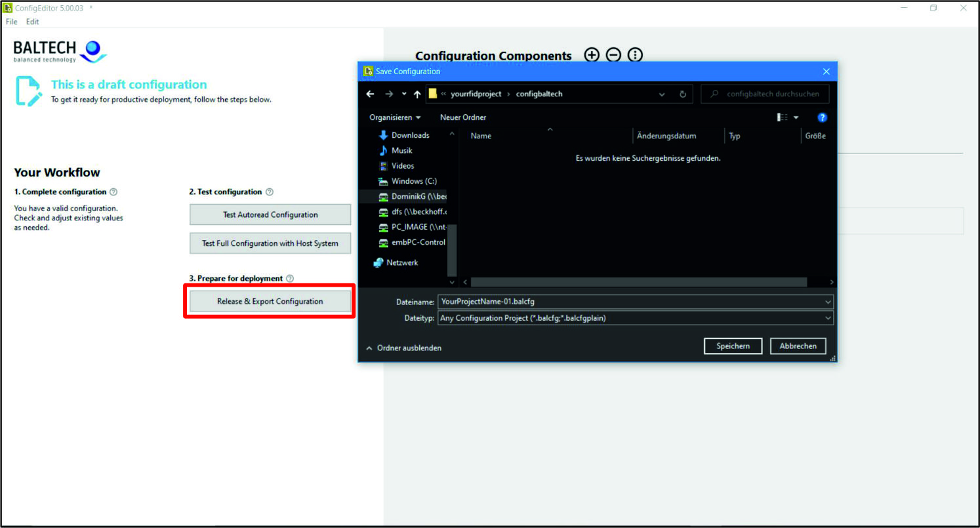Refresh the configbaltech folder listing
980x528 pixels.
click(683, 94)
